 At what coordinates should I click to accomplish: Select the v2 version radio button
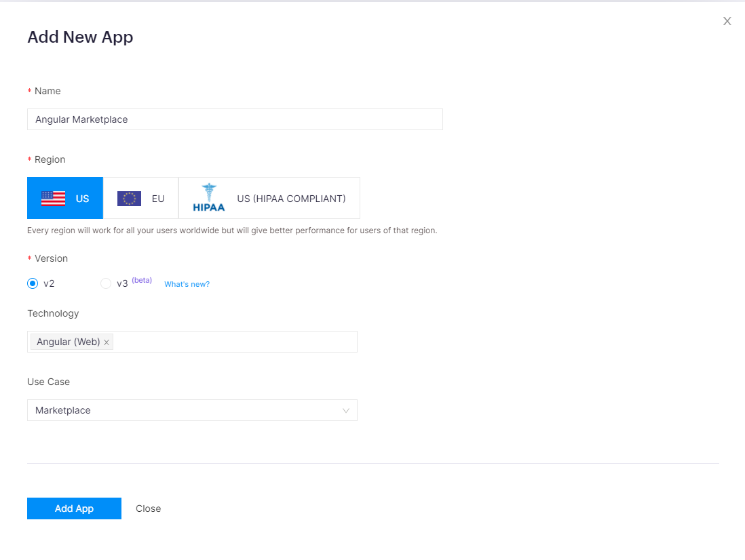[x=33, y=283]
